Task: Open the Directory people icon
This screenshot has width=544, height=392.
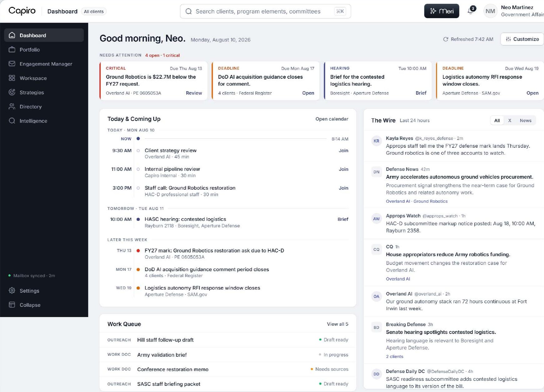Action: [x=12, y=107]
